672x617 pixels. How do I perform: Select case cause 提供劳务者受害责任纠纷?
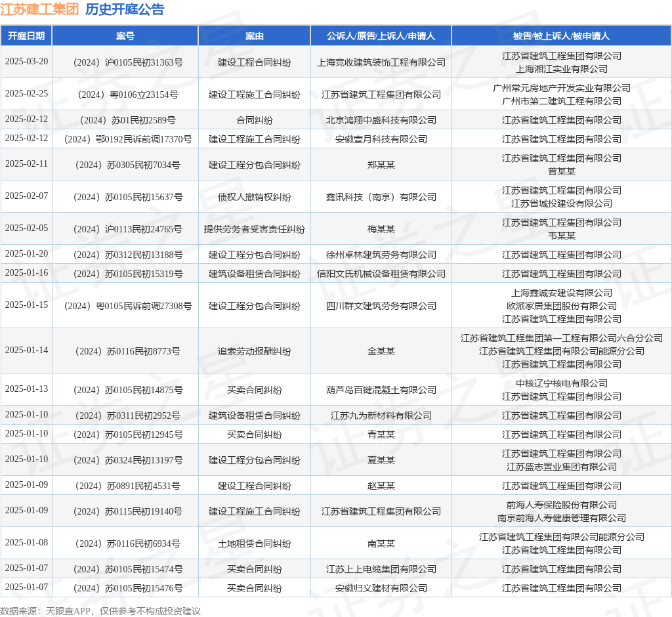[x=254, y=229]
